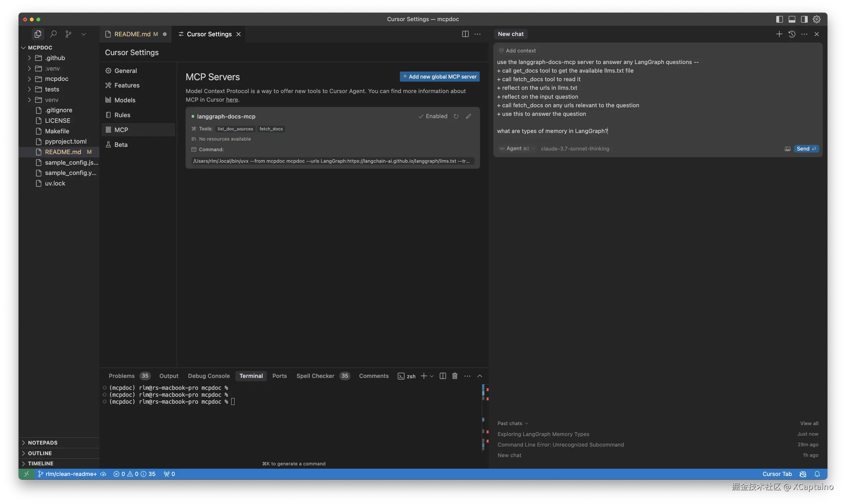This screenshot has height=504, width=846.
Task: Toggle the Enabled state of the MCP server
Action: (433, 116)
